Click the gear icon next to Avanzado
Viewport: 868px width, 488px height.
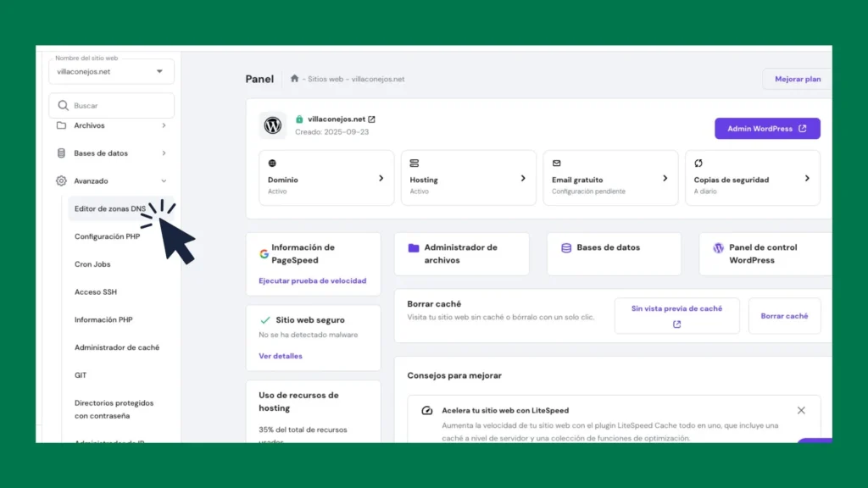[61, 181]
